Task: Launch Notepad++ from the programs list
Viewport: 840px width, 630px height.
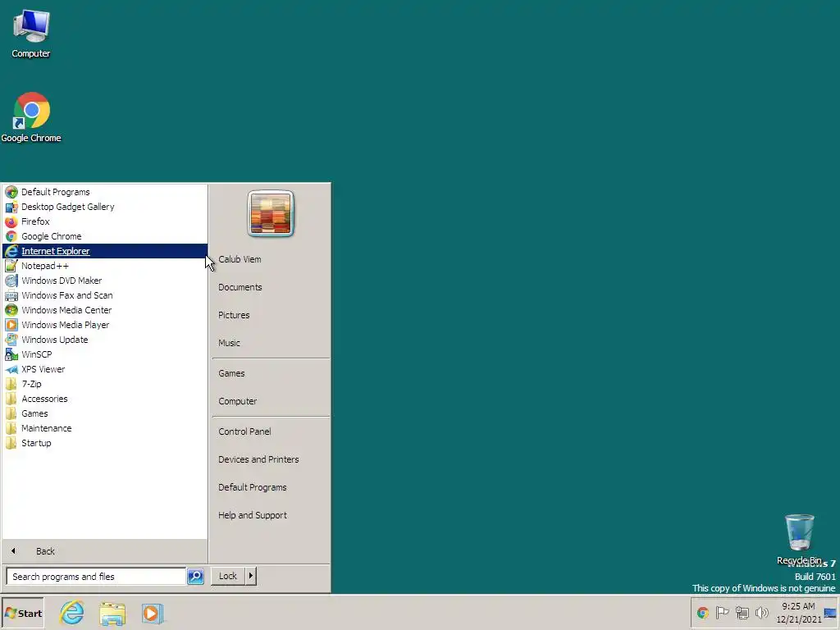Action: pyautogui.click(x=105, y=266)
